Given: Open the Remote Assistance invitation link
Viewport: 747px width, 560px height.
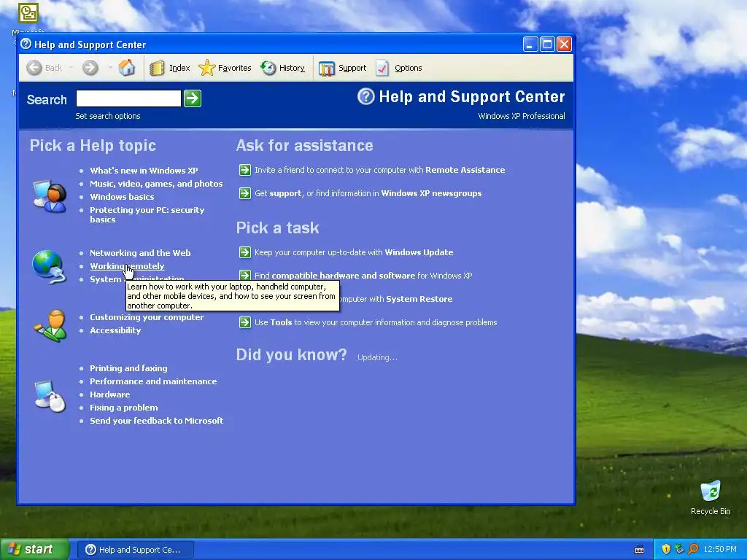Looking at the screenshot, I should pyautogui.click(x=379, y=170).
